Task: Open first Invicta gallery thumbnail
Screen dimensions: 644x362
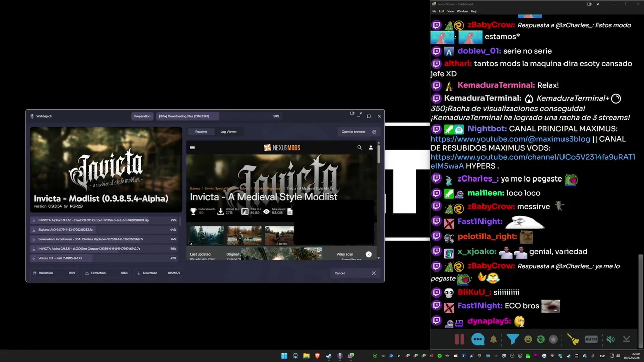Action: point(207,235)
